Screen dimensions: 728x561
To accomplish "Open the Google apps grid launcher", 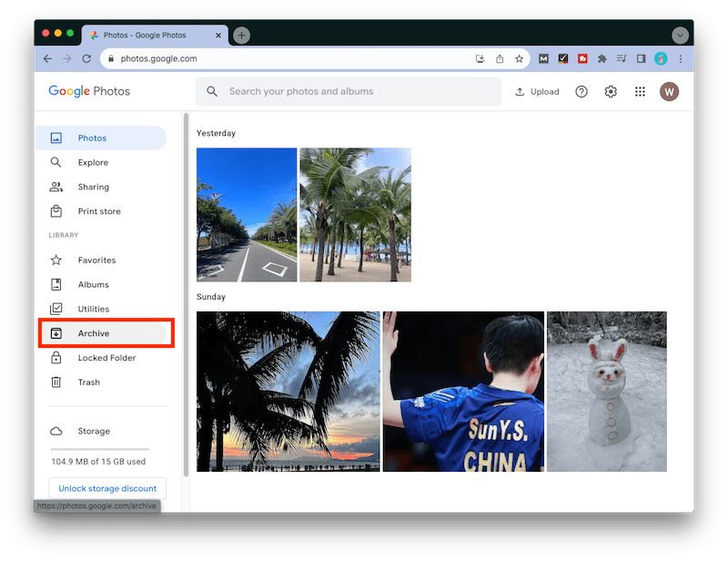I will pyautogui.click(x=640, y=91).
